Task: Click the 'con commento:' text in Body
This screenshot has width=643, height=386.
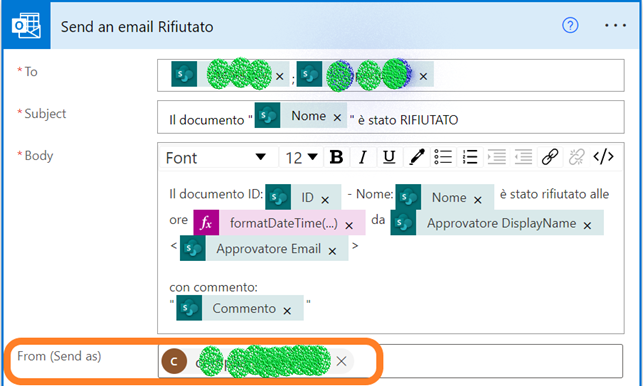Action: (x=213, y=287)
